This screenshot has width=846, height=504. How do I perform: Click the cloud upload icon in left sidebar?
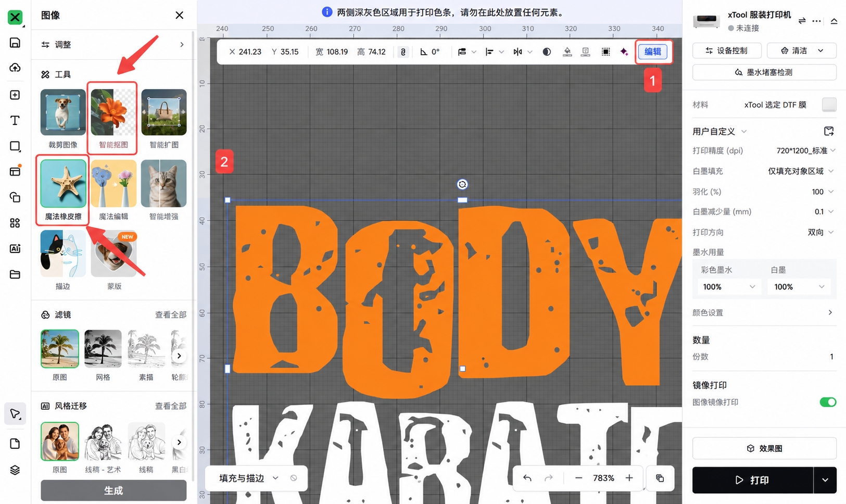[15, 68]
